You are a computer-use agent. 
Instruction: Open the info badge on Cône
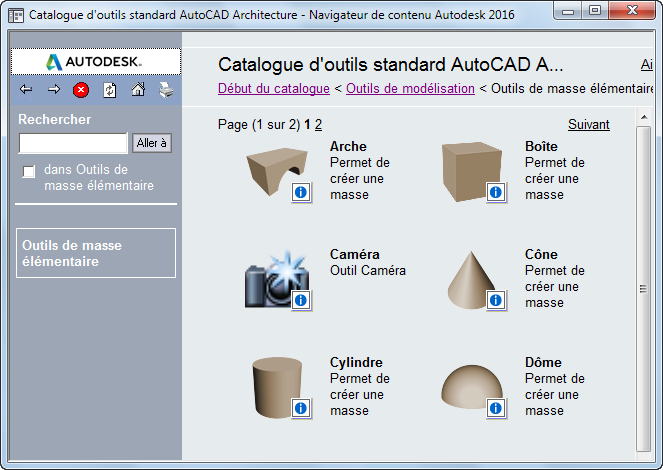tap(496, 301)
